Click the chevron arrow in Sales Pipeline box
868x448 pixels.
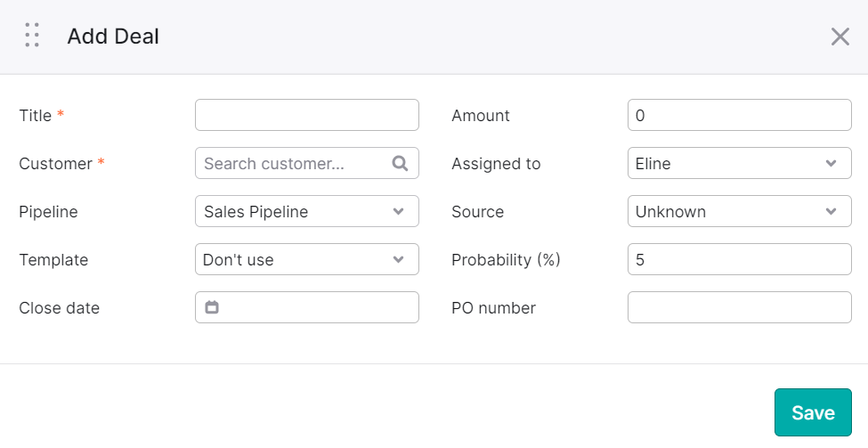[x=398, y=211]
